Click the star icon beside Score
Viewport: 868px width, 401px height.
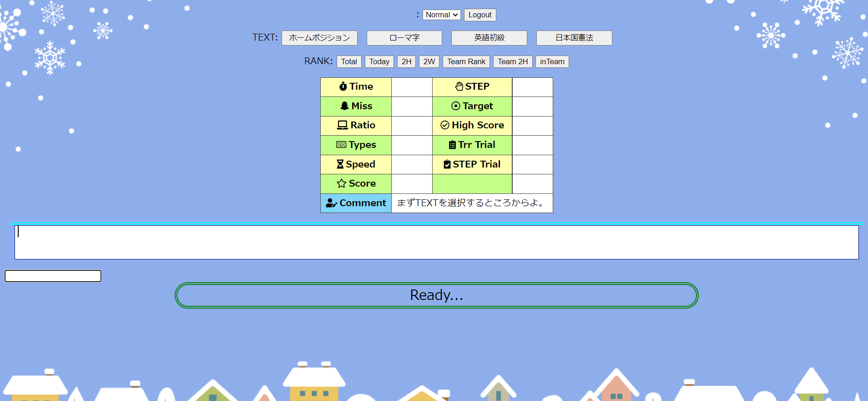(x=341, y=183)
